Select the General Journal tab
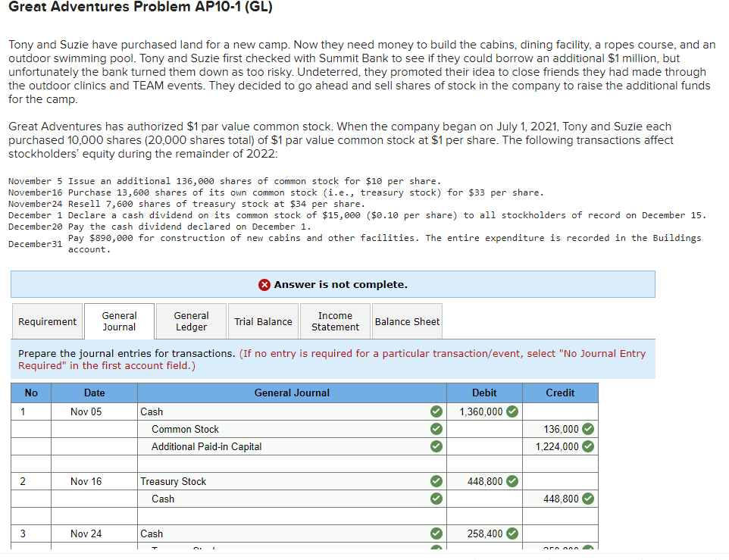Screen dimensions: 729x560 coord(118,321)
